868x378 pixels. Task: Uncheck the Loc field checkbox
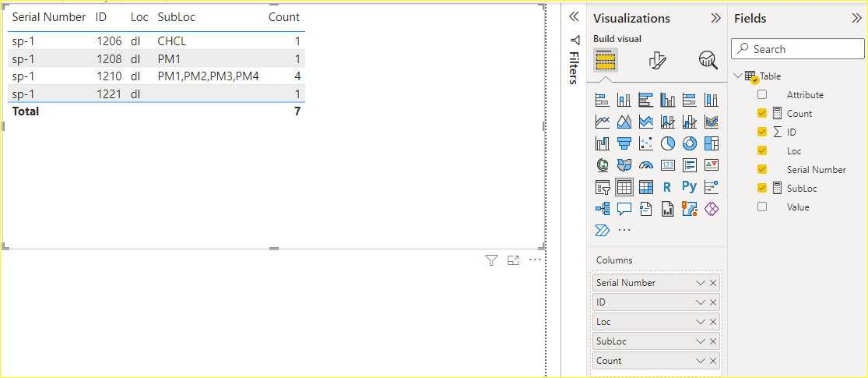coord(762,150)
